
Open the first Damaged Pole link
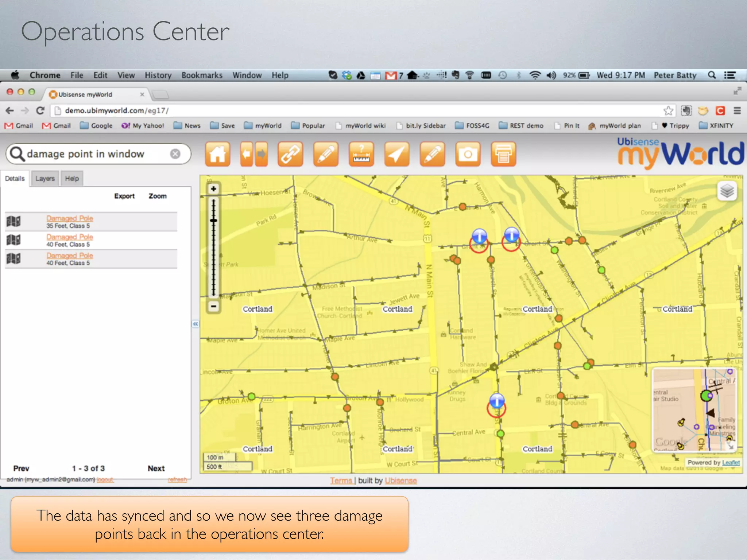click(x=70, y=218)
